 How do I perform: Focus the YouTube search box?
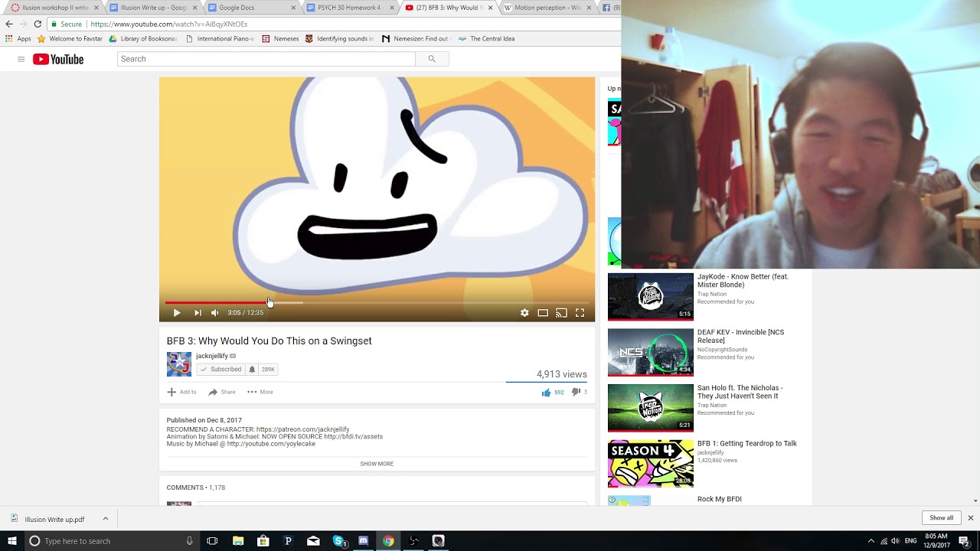(x=266, y=59)
